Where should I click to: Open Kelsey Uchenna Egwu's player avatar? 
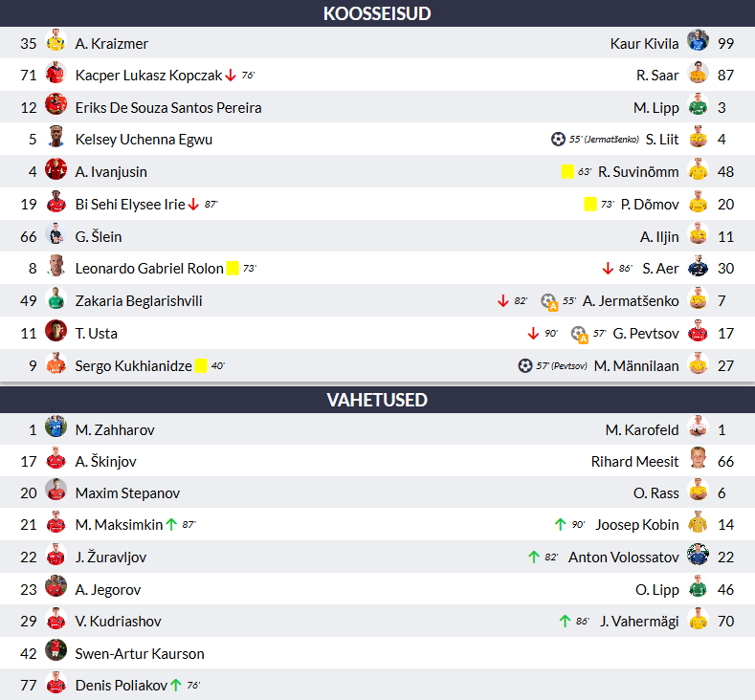pyautogui.click(x=56, y=137)
